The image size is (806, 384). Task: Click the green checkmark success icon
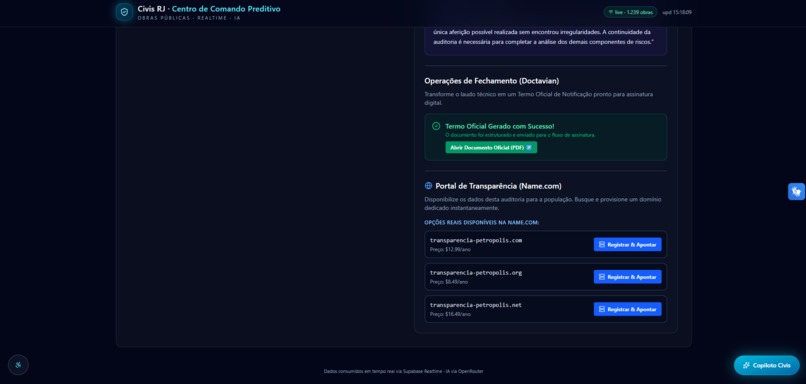coord(436,126)
